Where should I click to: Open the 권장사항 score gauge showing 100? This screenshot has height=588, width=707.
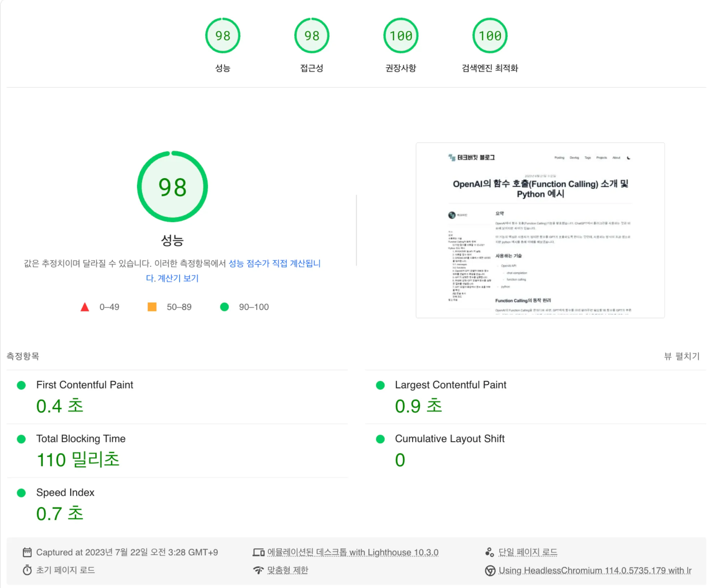(x=401, y=35)
